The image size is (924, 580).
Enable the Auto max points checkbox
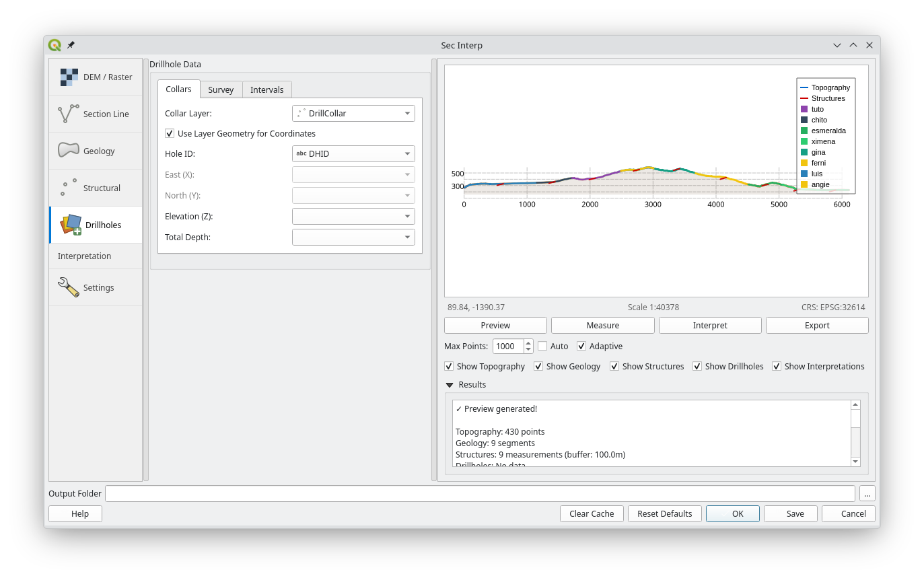542,346
